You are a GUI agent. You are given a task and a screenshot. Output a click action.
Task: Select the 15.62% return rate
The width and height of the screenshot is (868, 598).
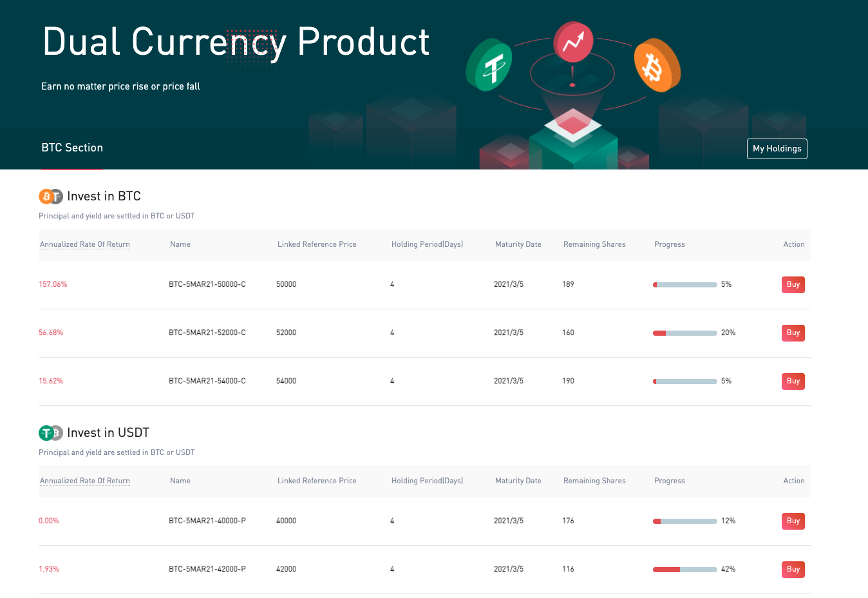pyautogui.click(x=51, y=381)
